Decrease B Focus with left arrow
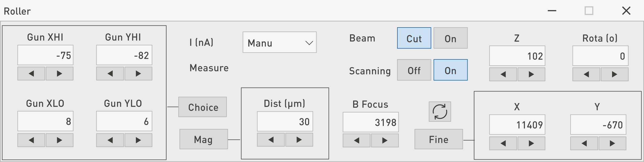 tap(357, 141)
